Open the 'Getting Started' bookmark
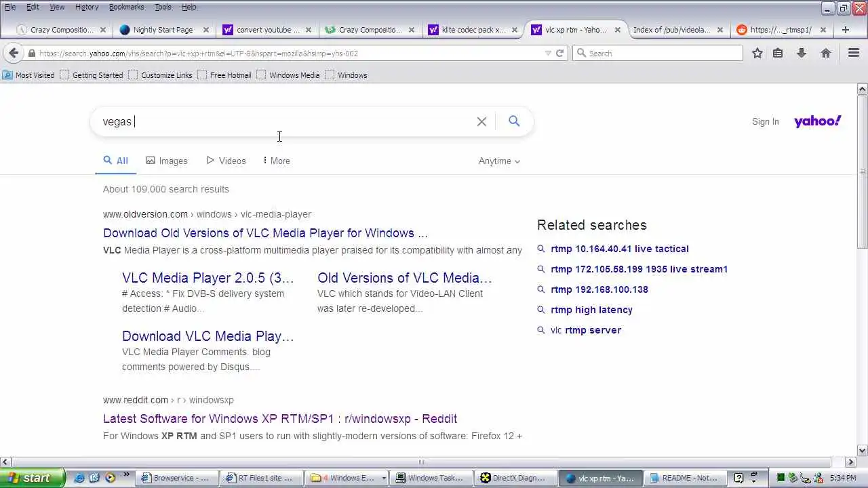 coord(92,75)
